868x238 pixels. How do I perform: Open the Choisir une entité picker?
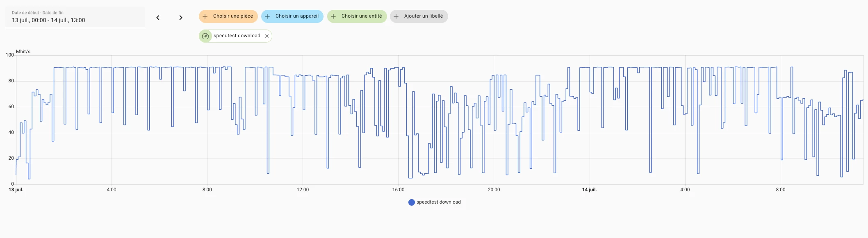(x=362, y=16)
